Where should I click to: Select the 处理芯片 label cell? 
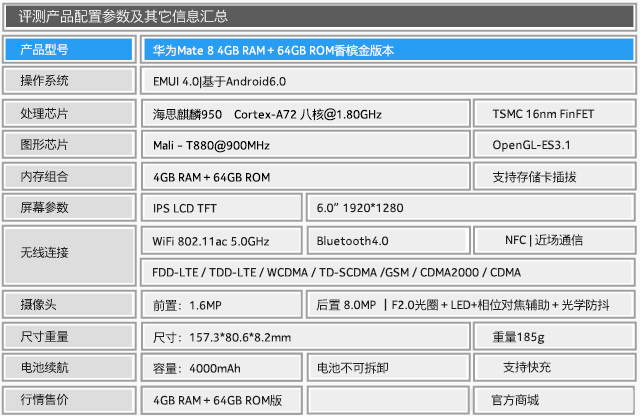click(x=69, y=113)
